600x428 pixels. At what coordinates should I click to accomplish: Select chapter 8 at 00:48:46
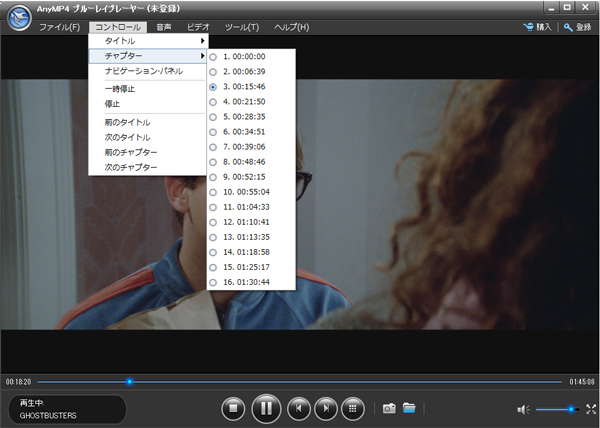point(251,162)
